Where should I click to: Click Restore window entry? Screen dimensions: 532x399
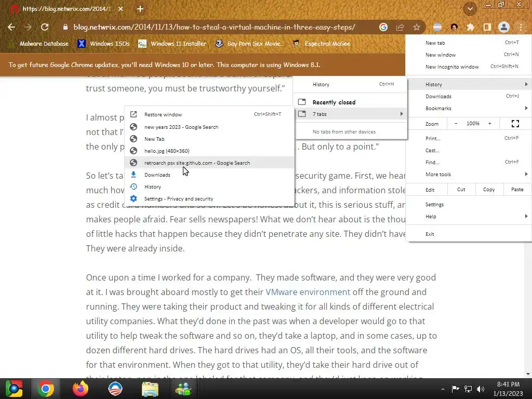coord(209,115)
